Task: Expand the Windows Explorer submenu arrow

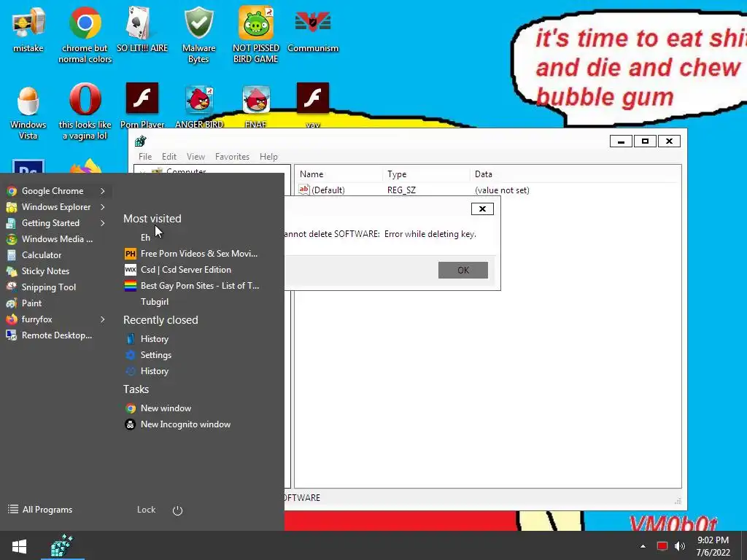Action: pyautogui.click(x=102, y=207)
